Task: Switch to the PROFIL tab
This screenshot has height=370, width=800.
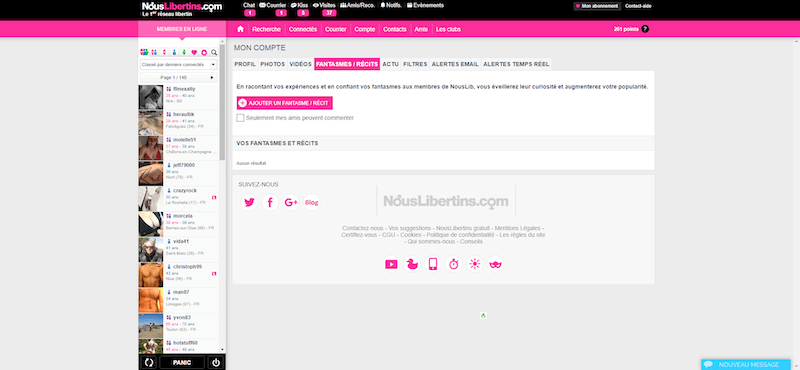Action: click(x=245, y=64)
